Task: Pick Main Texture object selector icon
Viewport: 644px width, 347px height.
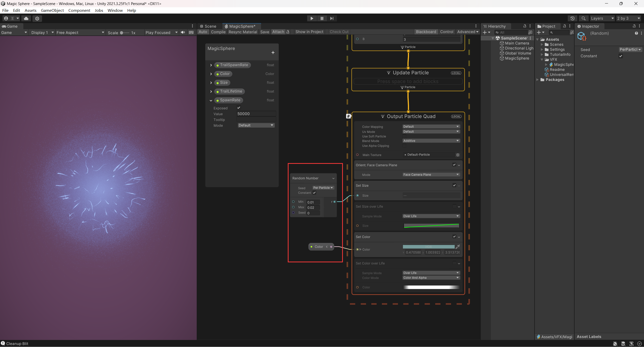Action: (458, 155)
